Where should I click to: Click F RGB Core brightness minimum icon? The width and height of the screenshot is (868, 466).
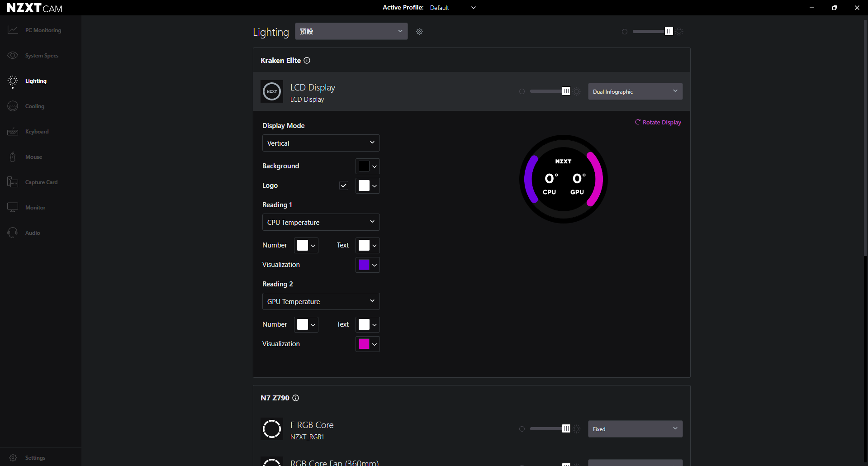tap(522, 429)
